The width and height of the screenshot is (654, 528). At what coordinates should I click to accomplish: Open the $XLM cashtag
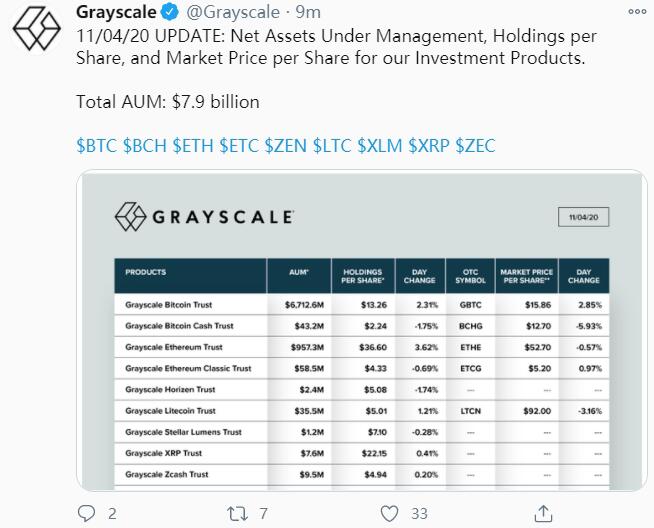[379, 146]
